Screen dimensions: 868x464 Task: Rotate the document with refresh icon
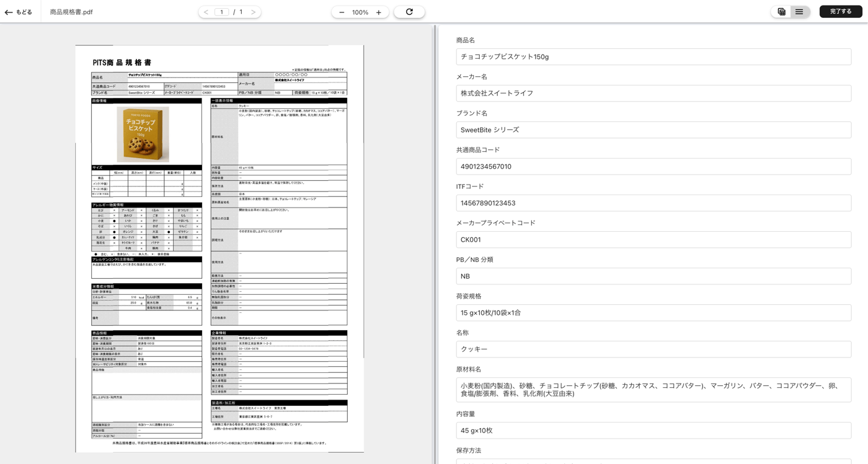(x=409, y=12)
